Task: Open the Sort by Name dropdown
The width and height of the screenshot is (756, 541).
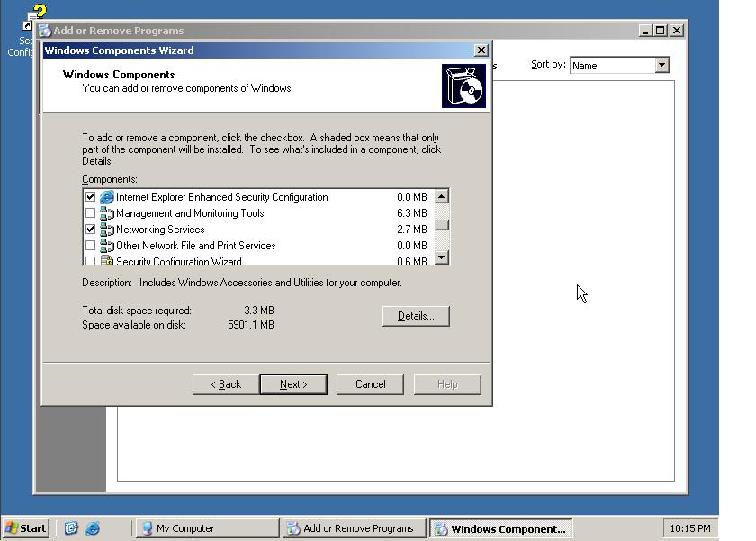Action: tap(662, 65)
